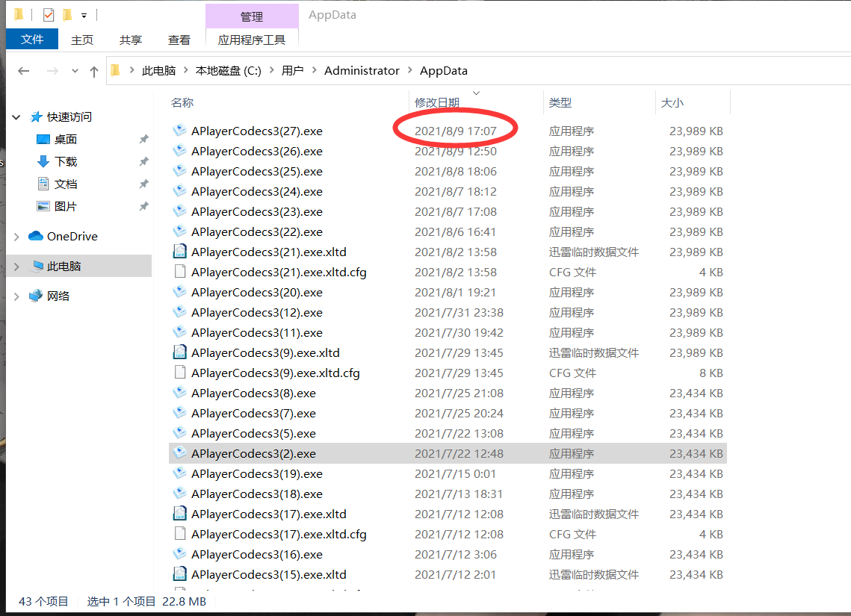The width and height of the screenshot is (851, 616).
Task: Expand the 网络 network tree node
Action: [x=16, y=296]
